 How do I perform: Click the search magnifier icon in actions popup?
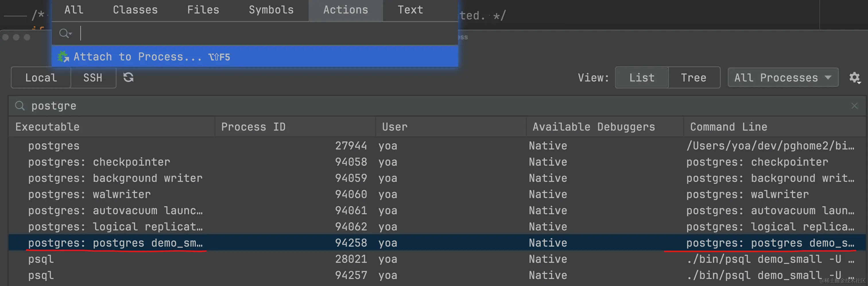pos(65,33)
